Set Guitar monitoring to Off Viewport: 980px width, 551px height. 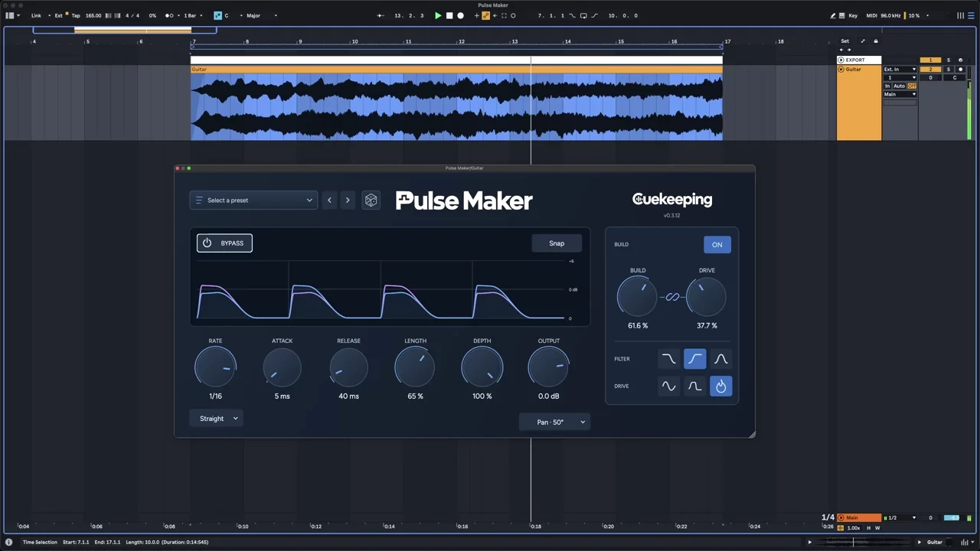(x=912, y=86)
